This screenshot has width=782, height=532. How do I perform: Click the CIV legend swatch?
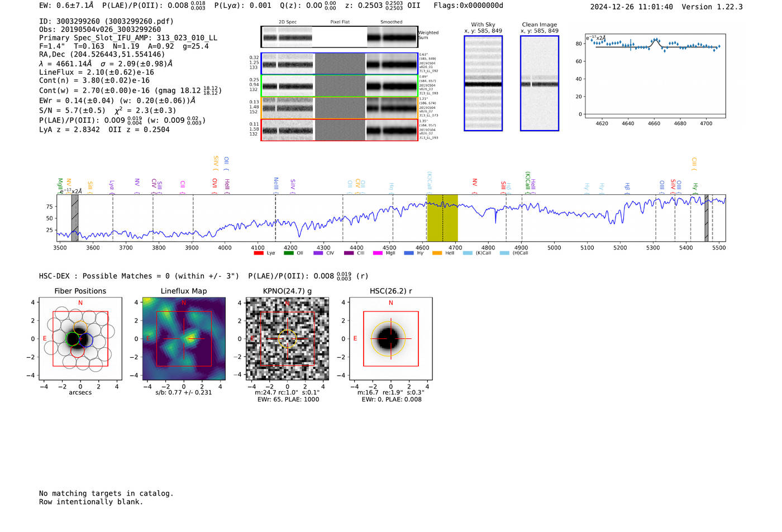318,253
